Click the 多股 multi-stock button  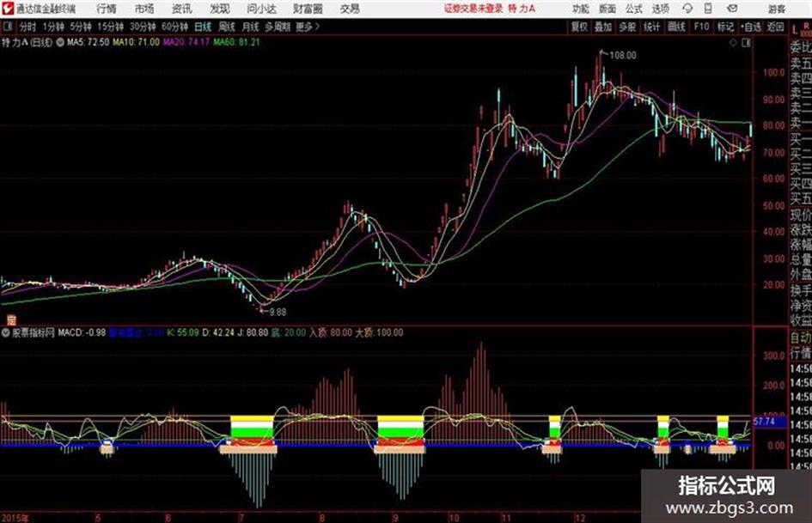click(627, 27)
